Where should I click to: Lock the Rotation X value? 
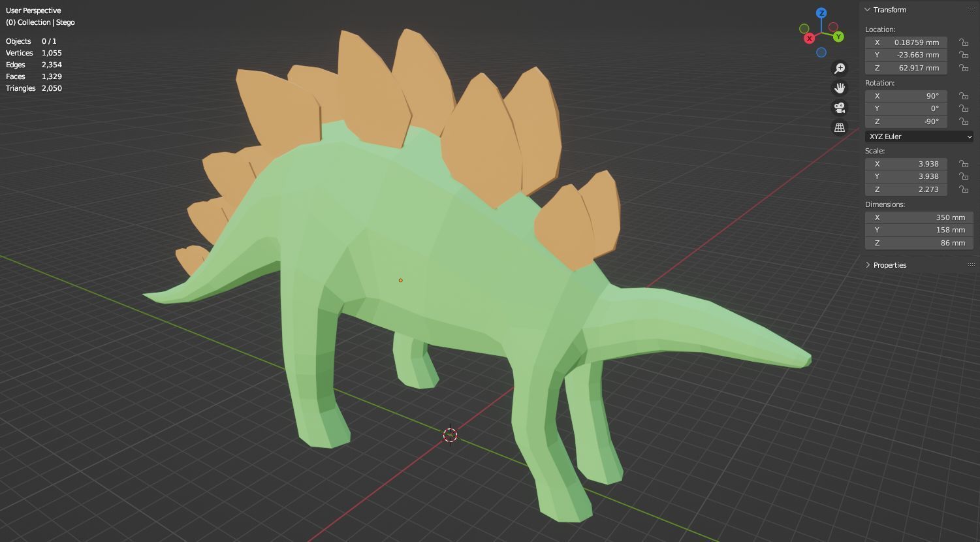964,96
